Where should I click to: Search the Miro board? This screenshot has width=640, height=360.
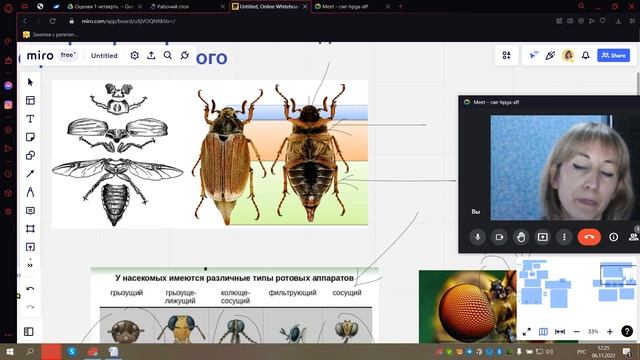168,56
